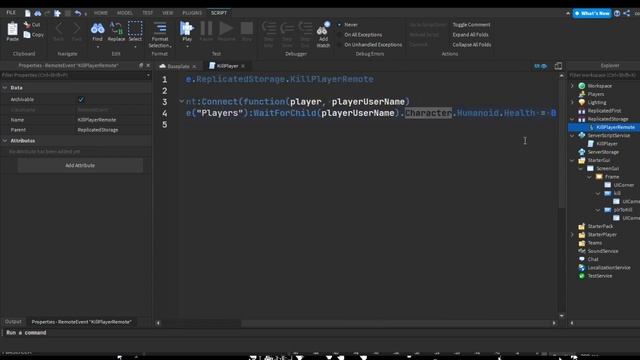Click the Chat bubble icon in Explorer
Image resolution: width=640 pixels, height=360 pixels.
(x=582, y=259)
